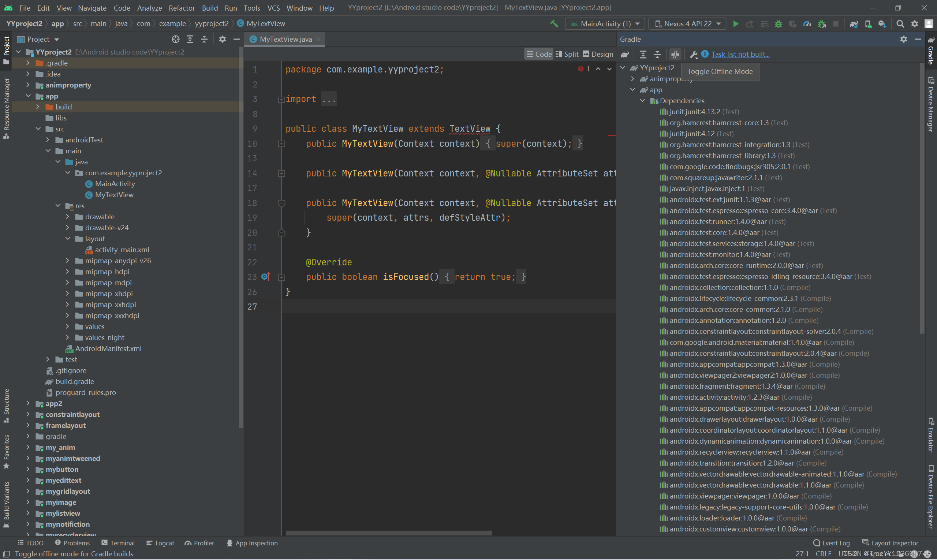The image size is (937, 560).
Task: Run the app with the green play icon
Action: pyautogui.click(x=735, y=24)
